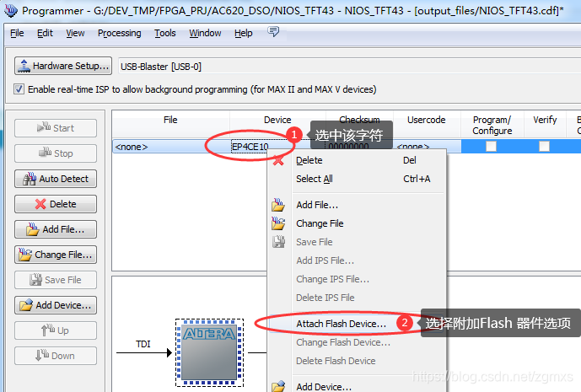The image size is (581, 392).
Task: Choose Add IPS File... from the context menu
Action: click(x=357, y=260)
